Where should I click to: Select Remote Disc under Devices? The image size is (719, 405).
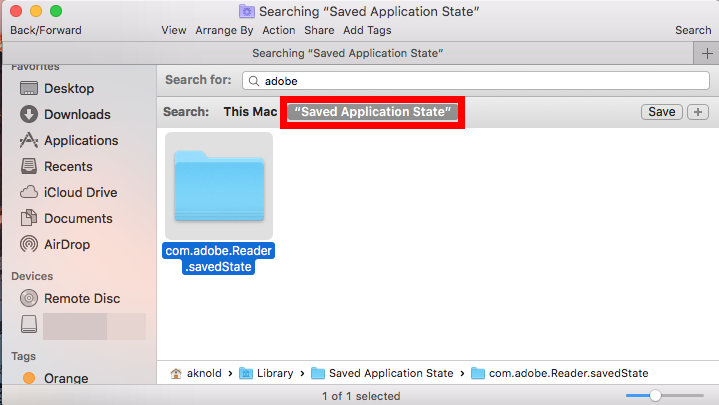82,299
